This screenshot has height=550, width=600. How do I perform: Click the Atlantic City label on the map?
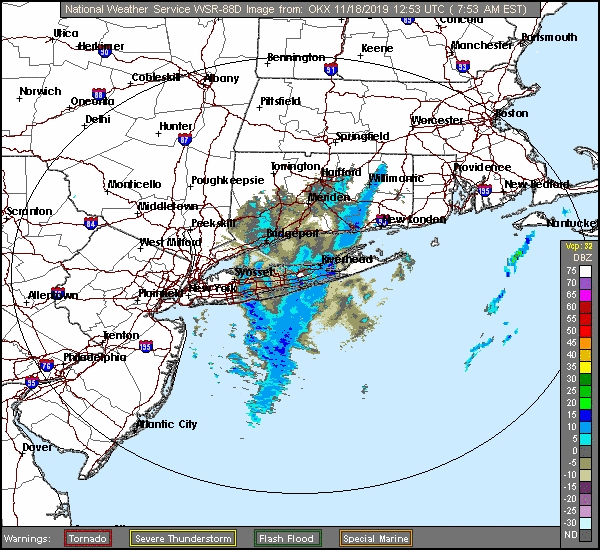[x=166, y=424]
